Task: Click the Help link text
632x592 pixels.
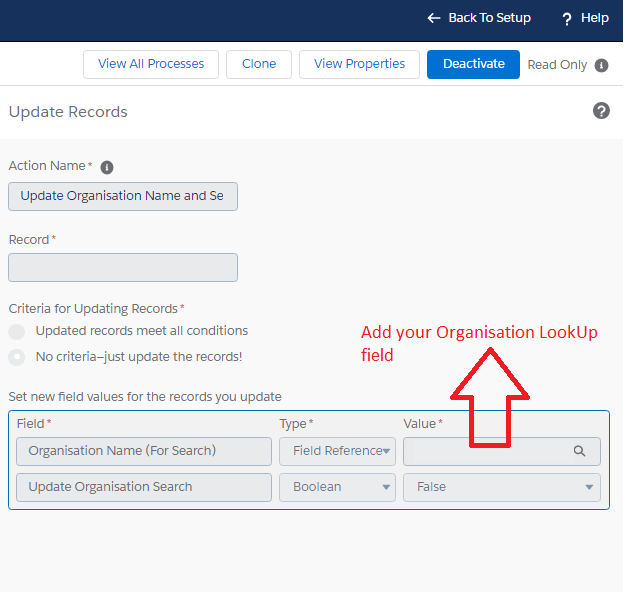Action: pyautogui.click(x=595, y=18)
